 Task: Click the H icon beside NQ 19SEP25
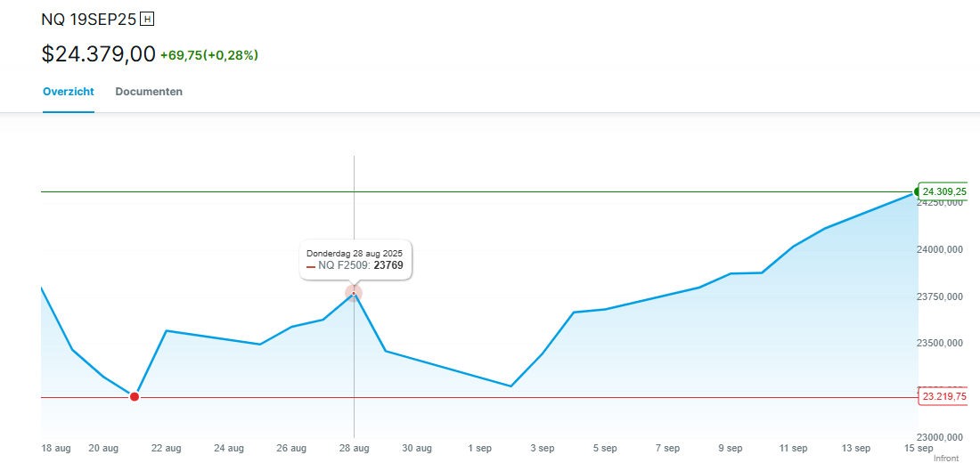click(x=147, y=19)
